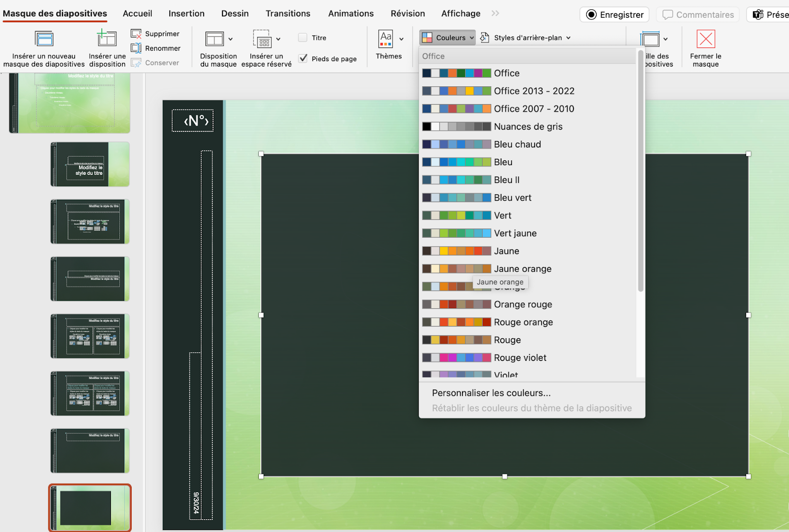Select the selected blank layout thumbnail
789x532 pixels.
pos(90,508)
